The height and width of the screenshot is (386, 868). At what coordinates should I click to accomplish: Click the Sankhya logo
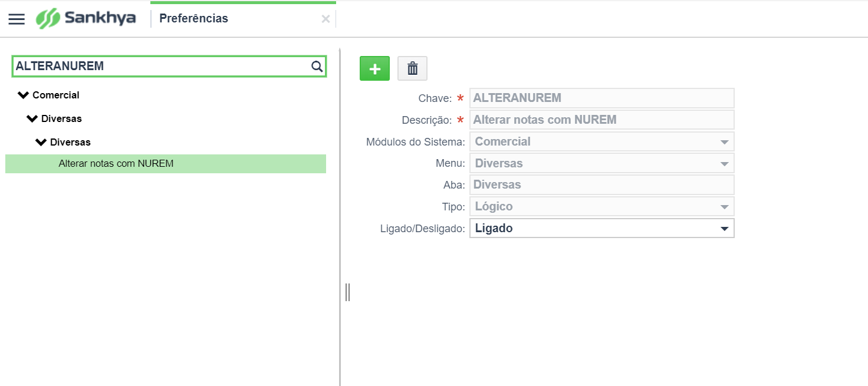[86, 18]
